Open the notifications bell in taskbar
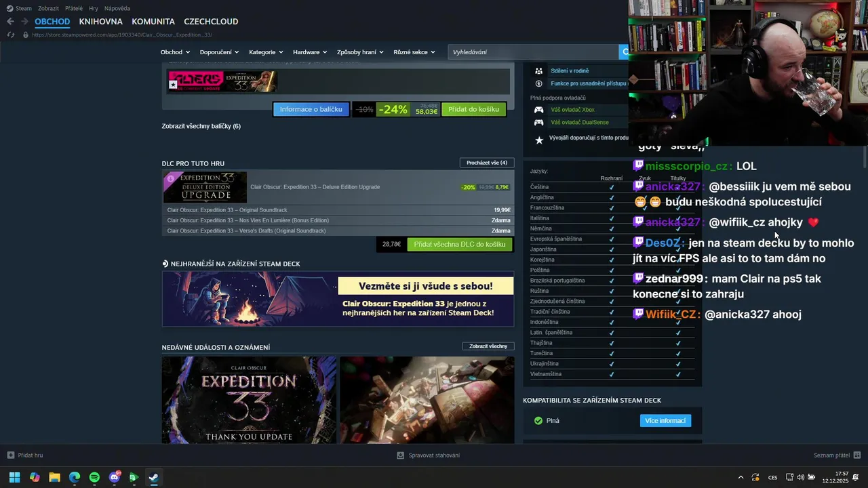This screenshot has width=868, height=488. pos(857,478)
